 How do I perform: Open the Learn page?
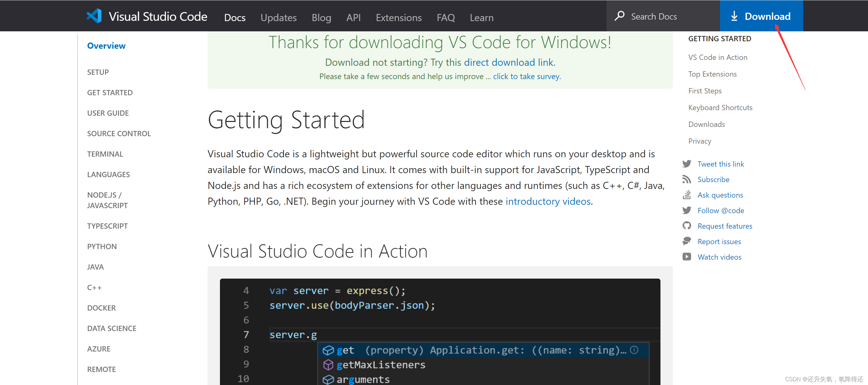pyautogui.click(x=482, y=17)
